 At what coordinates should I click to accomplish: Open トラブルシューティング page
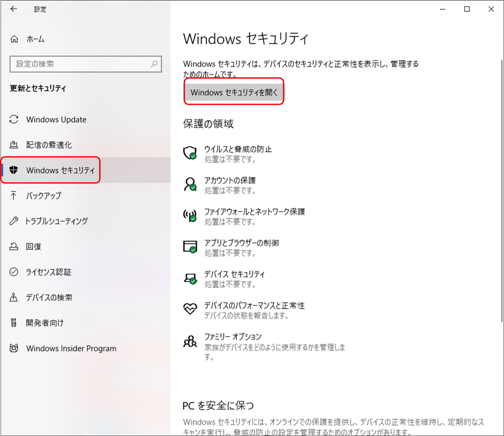(85, 221)
